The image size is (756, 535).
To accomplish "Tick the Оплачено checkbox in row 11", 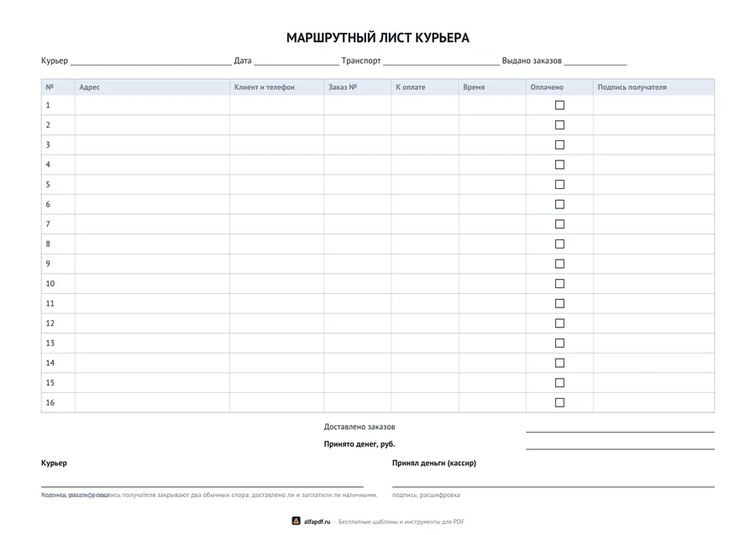I will (x=559, y=303).
